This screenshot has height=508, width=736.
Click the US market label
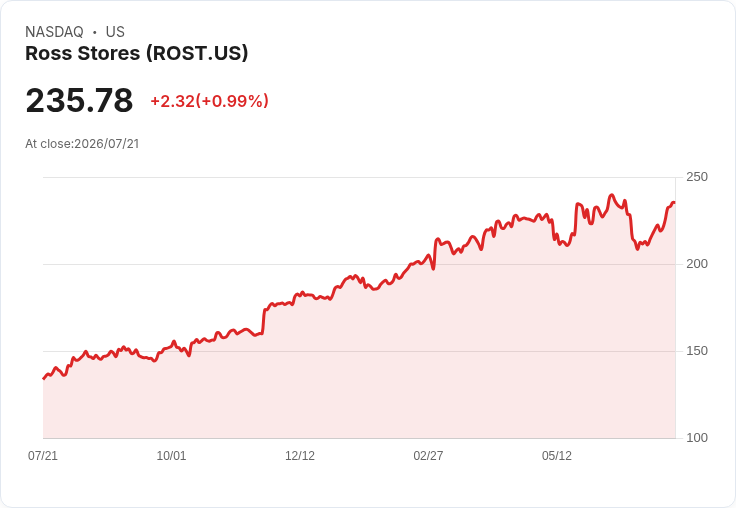(x=115, y=32)
